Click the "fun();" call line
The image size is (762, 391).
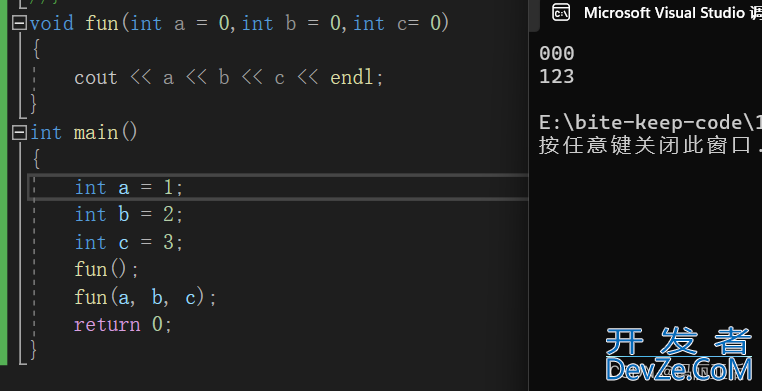(107, 270)
